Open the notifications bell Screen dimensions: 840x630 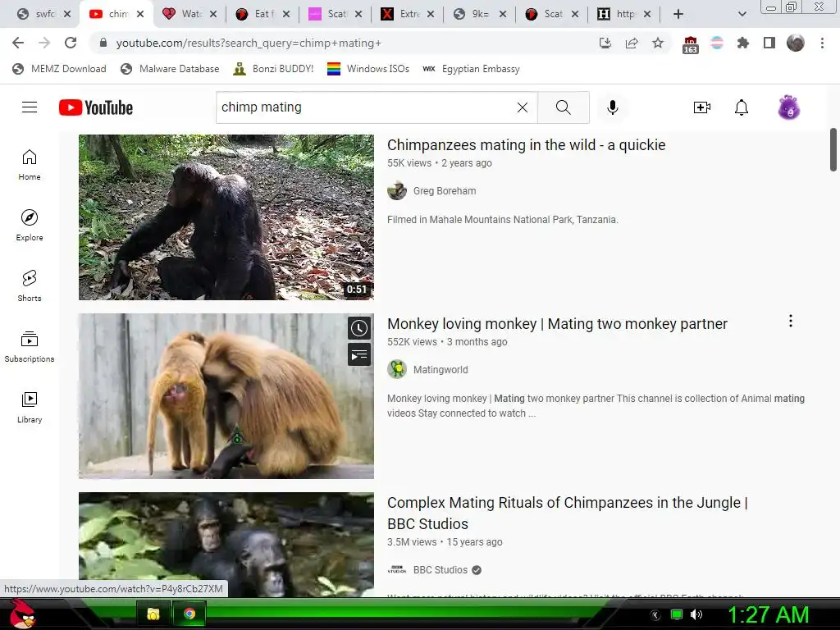pyautogui.click(x=742, y=107)
